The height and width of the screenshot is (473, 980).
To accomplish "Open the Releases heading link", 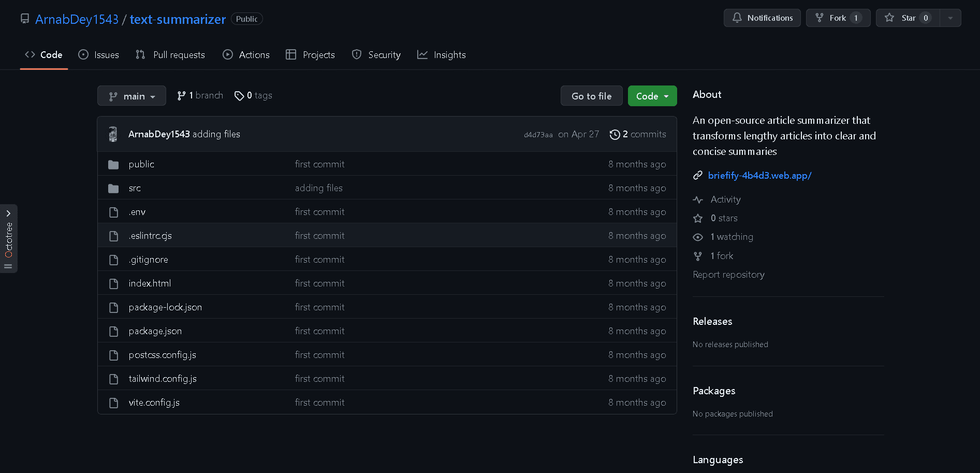I will tap(712, 321).
